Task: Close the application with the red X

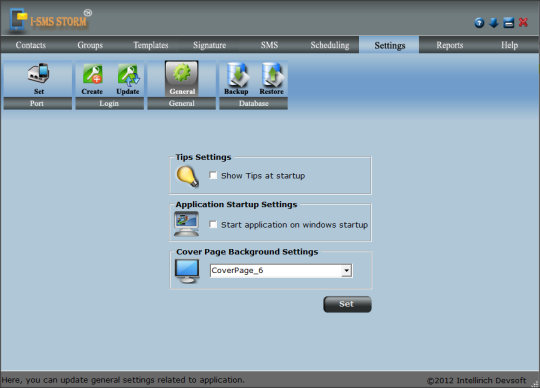Action: point(523,22)
